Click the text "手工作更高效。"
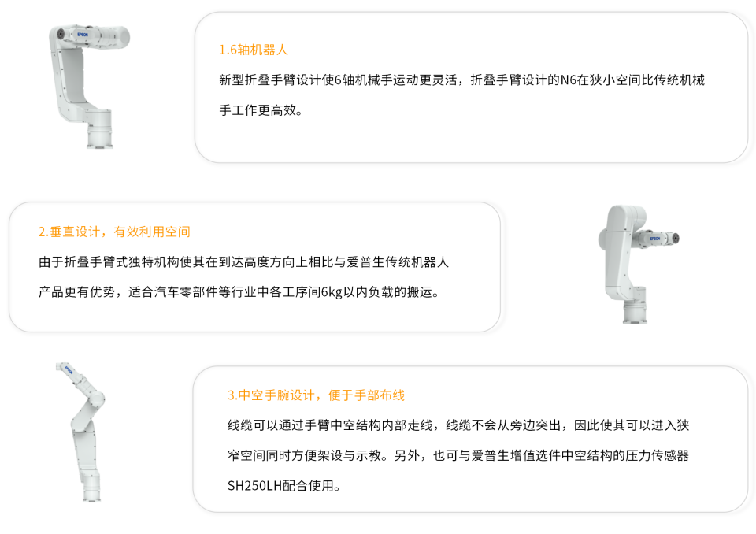 [x=261, y=110]
